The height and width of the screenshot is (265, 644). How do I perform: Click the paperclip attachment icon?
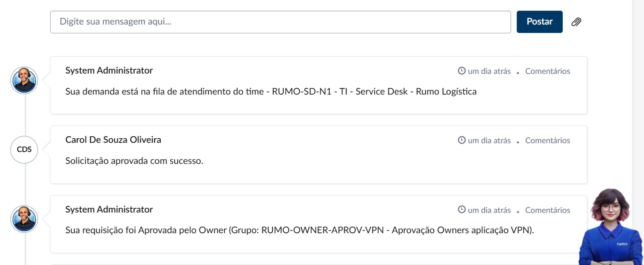(576, 22)
